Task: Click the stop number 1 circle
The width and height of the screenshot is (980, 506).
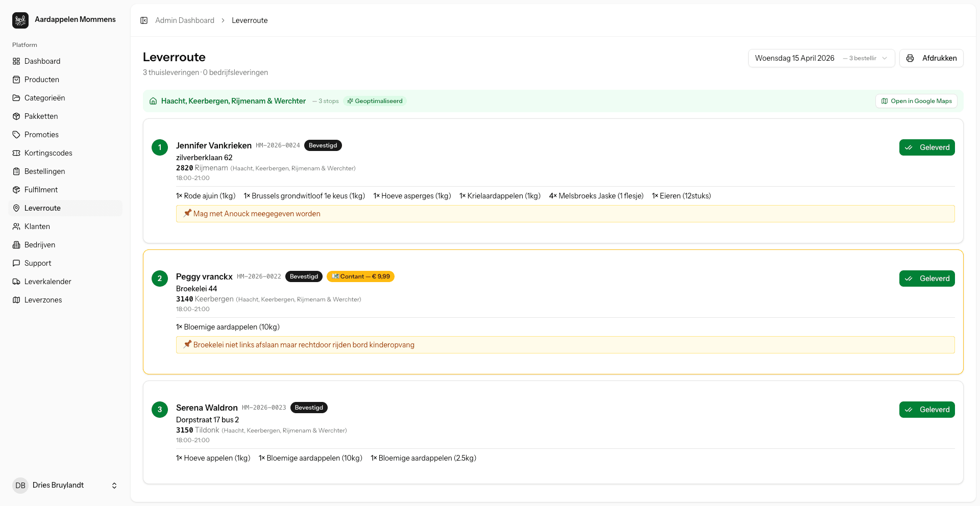Action: pos(160,147)
